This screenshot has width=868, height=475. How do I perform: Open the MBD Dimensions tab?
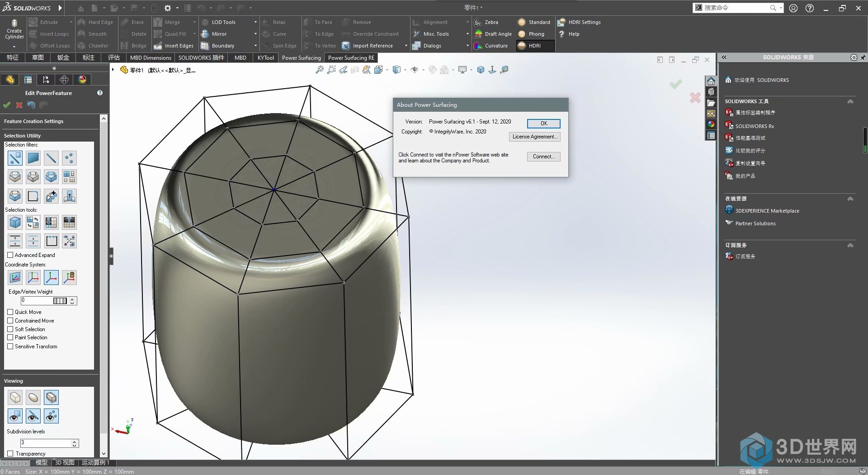151,58
